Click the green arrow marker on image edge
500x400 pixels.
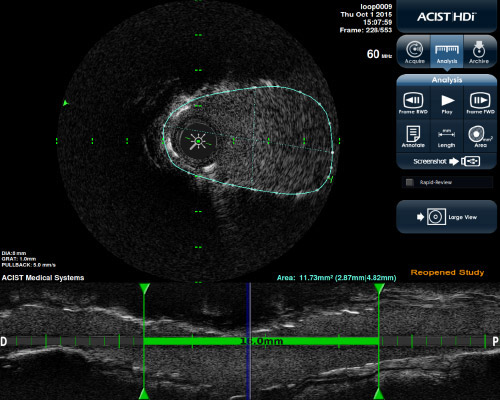(65, 103)
